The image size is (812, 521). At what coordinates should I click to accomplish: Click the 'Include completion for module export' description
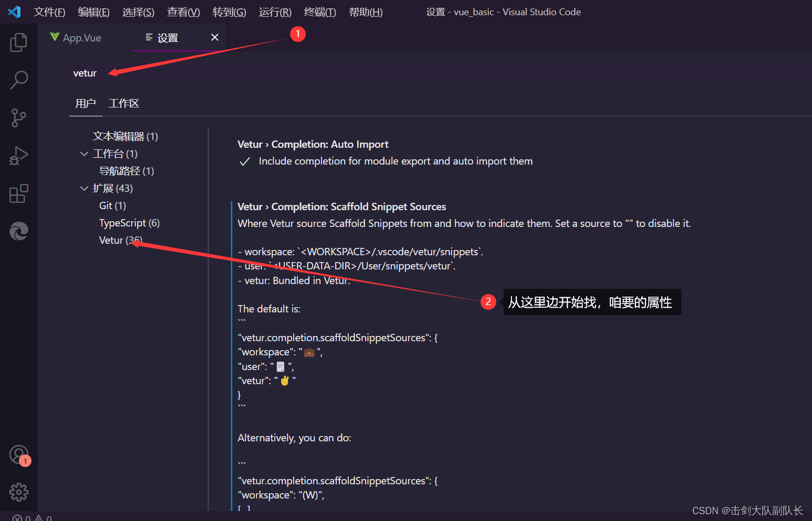(x=396, y=161)
